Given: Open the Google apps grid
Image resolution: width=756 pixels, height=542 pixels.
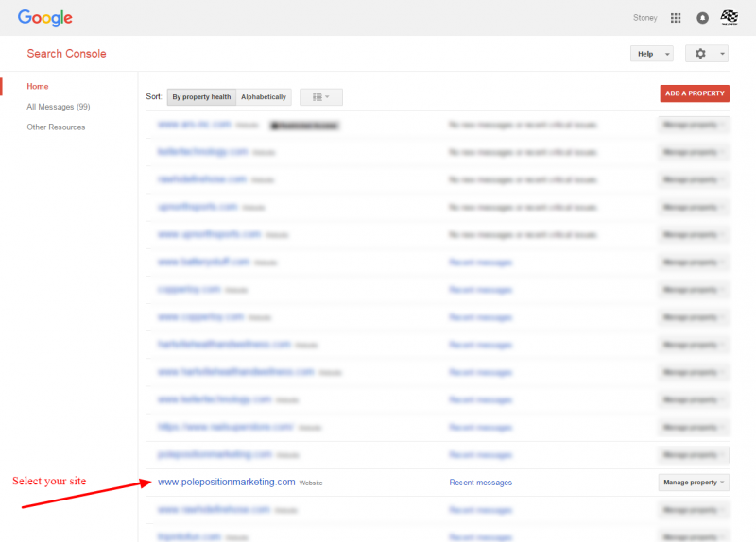Looking at the screenshot, I should (x=676, y=18).
